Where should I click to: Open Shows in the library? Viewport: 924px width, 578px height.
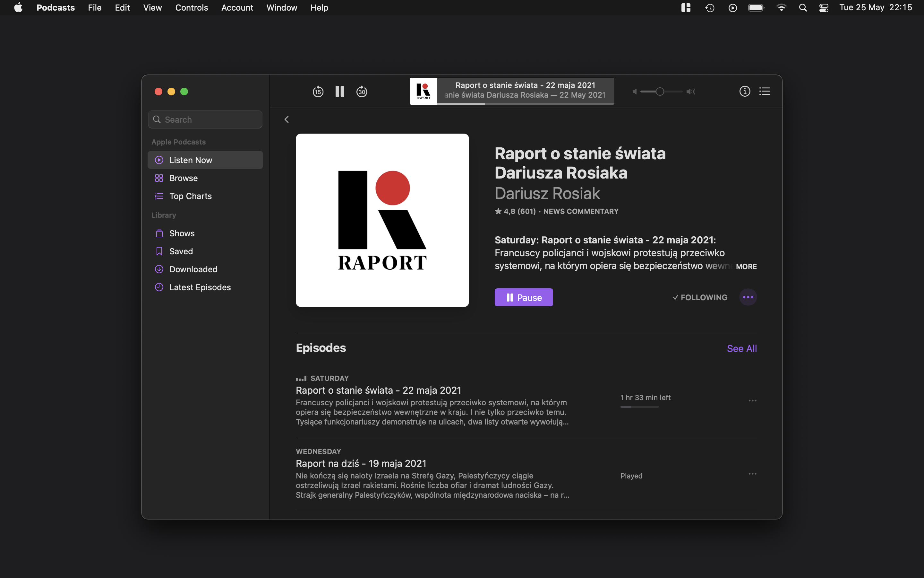(x=205, y=233)
